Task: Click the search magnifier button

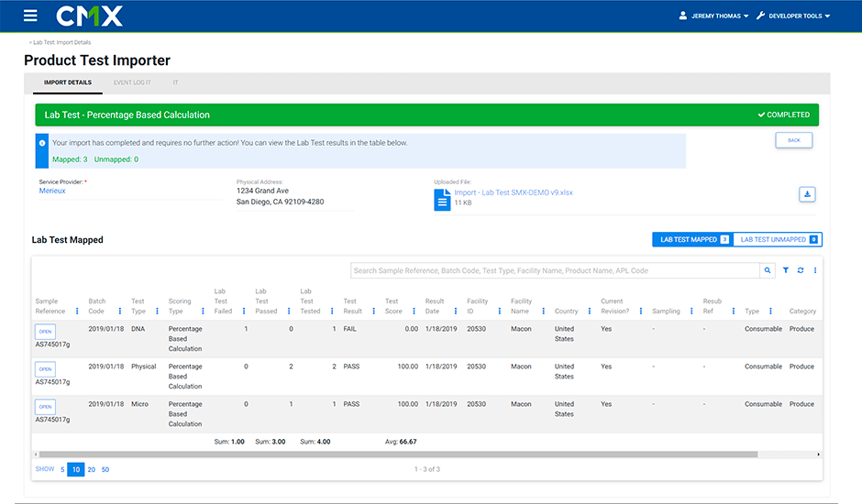Action: coord(768,270)
